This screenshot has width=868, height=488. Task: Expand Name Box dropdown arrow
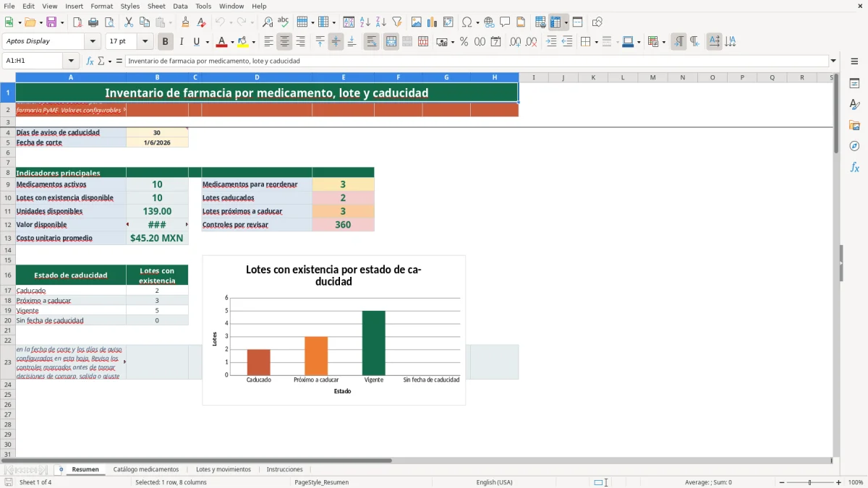pyautogui.click(x=71, y=61)
